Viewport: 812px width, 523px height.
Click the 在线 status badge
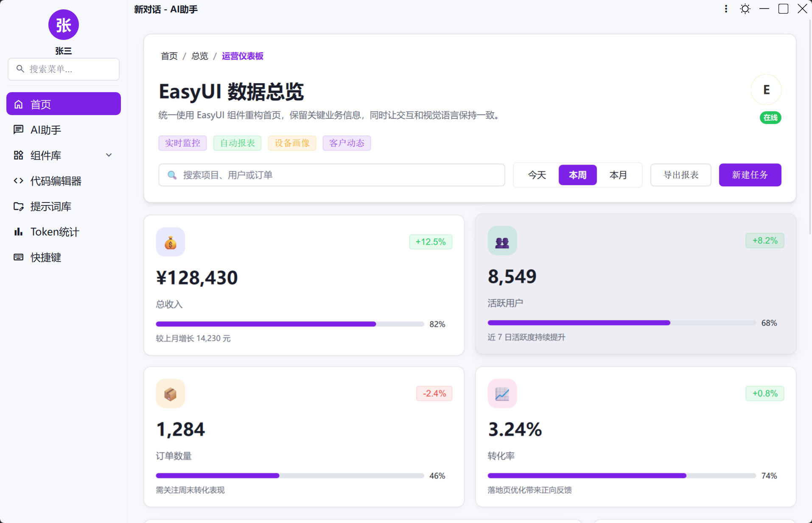770,118
